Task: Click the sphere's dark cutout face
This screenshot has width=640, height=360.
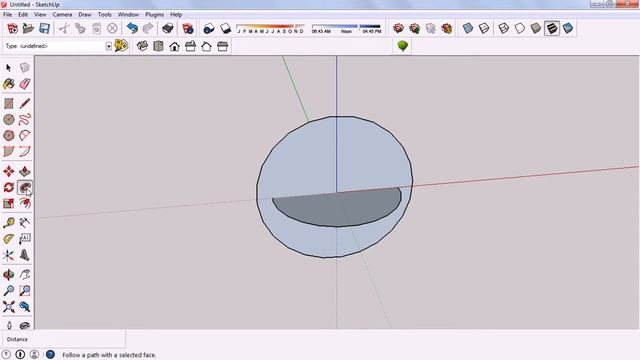Action: 337,207
